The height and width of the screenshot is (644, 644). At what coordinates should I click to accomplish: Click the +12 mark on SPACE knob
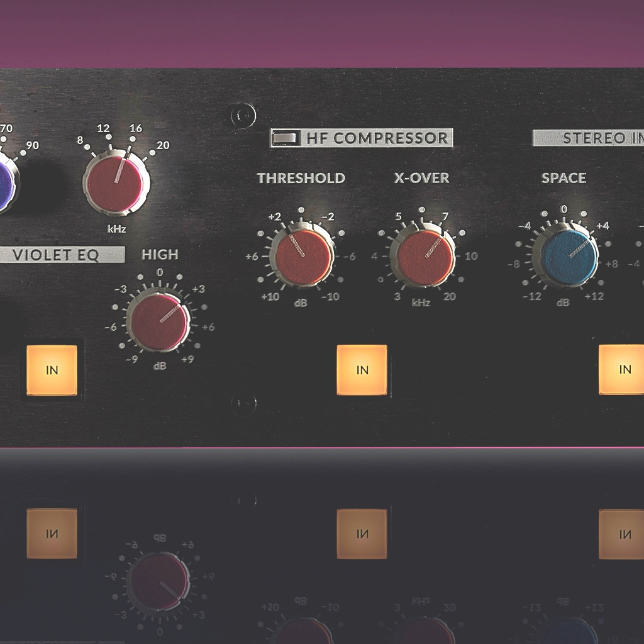(594, 297)
